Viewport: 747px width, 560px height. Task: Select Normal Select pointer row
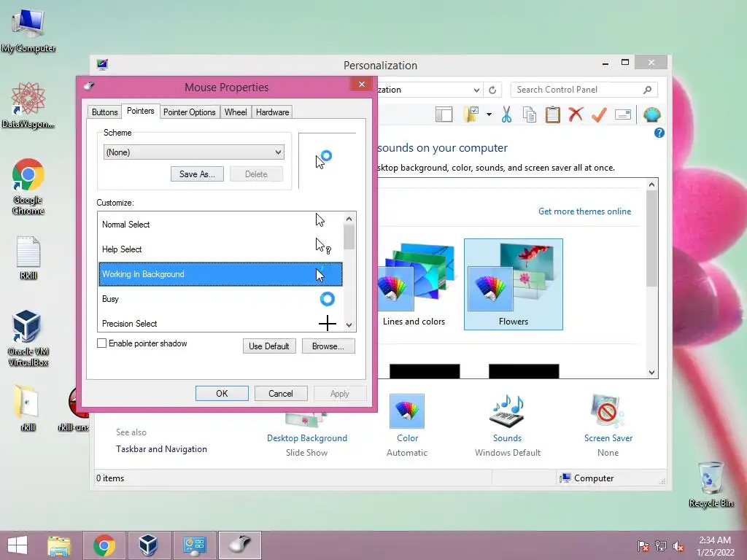(220, 225)
